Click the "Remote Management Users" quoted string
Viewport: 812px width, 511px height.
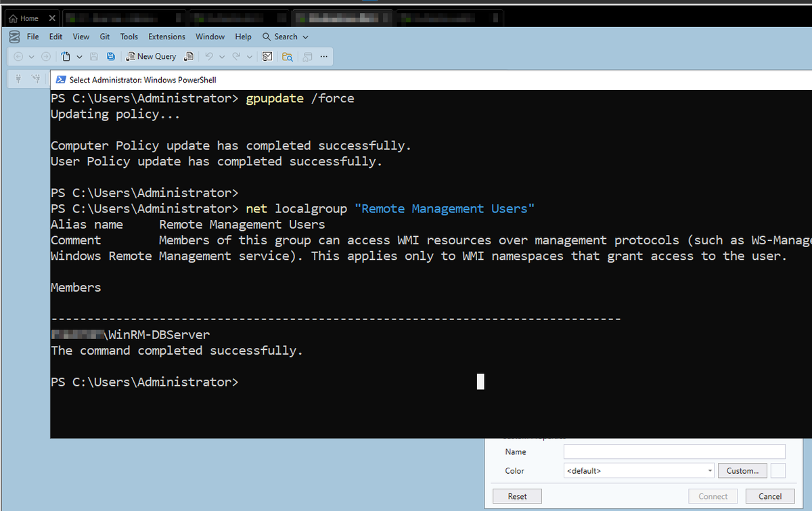pyautogui.click(x=445, y=208)
